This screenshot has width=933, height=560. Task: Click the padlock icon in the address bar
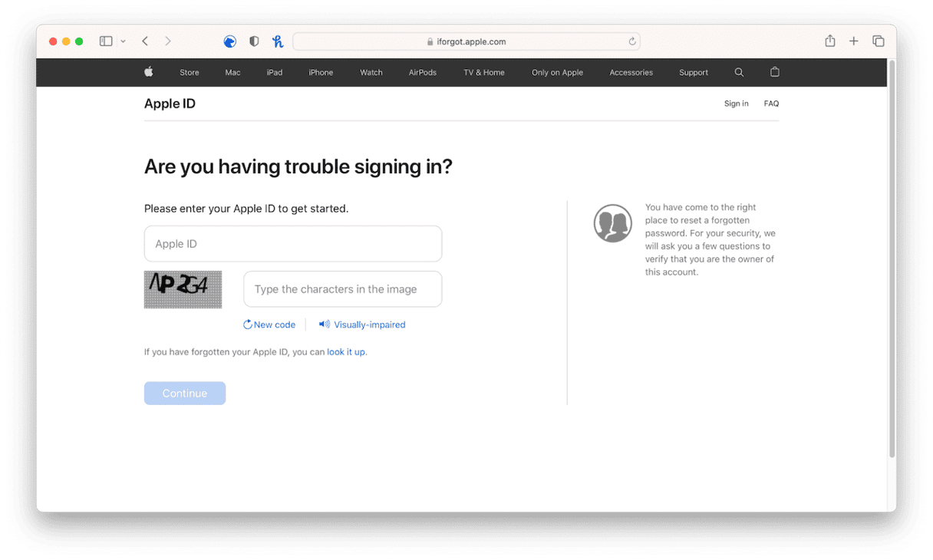(430, 41)
